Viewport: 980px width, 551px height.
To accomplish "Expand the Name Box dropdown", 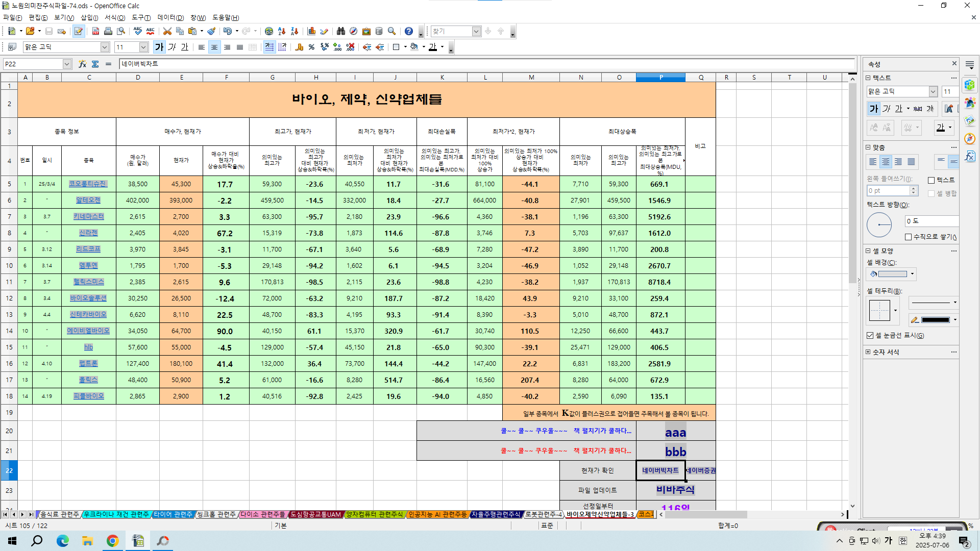I will [67, 64].
